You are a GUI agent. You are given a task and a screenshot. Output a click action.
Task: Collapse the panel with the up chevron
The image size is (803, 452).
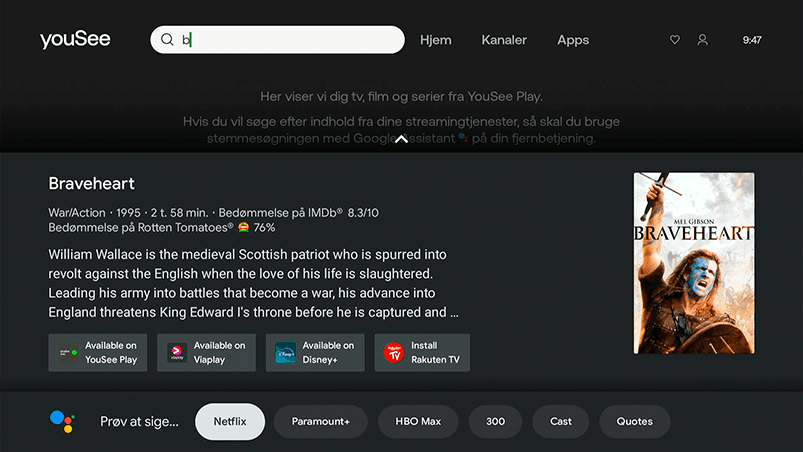pos(402,139)
